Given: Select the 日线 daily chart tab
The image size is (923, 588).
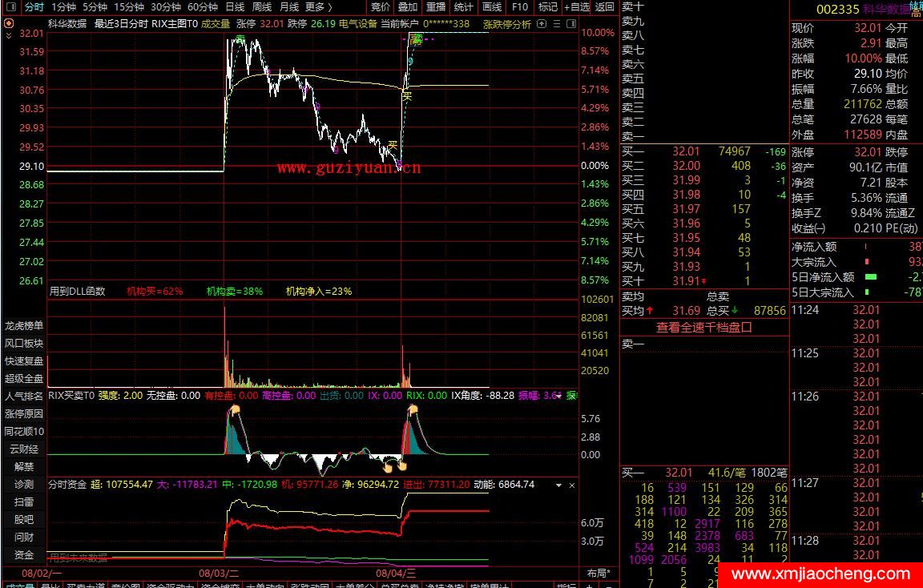Looking at the screenshot, I should click(235, 7).
